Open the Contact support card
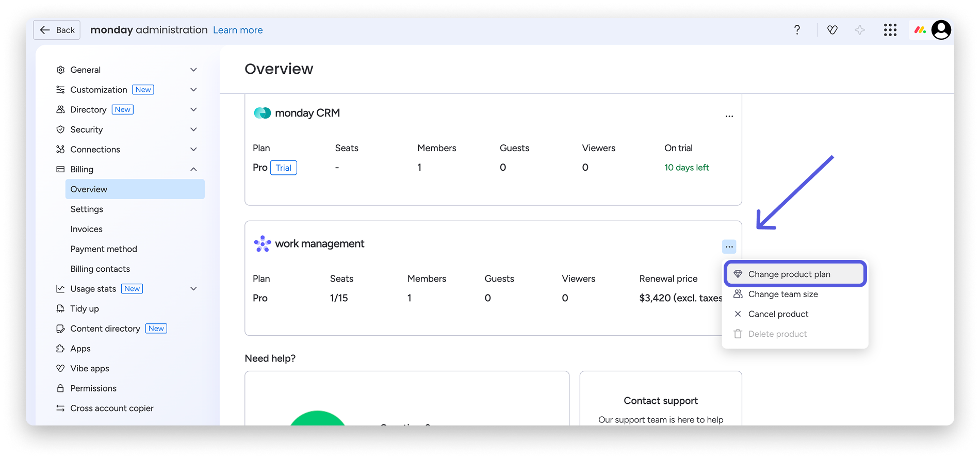 (x=661, y=398)
